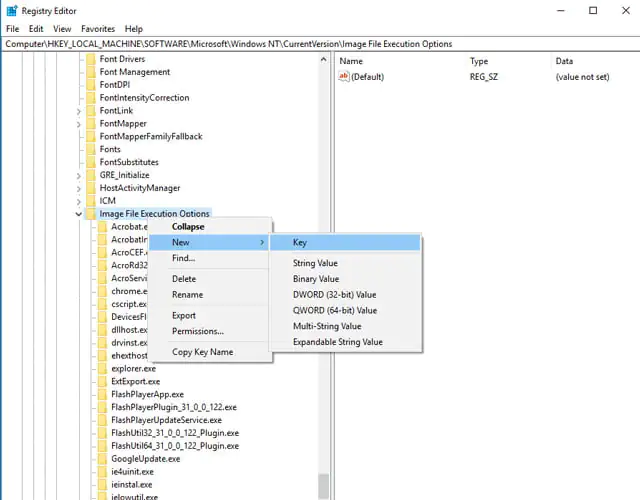640x500 pixels.
Task: Collapse the Image File Execution Options tree node
Action: click(78, 214)
